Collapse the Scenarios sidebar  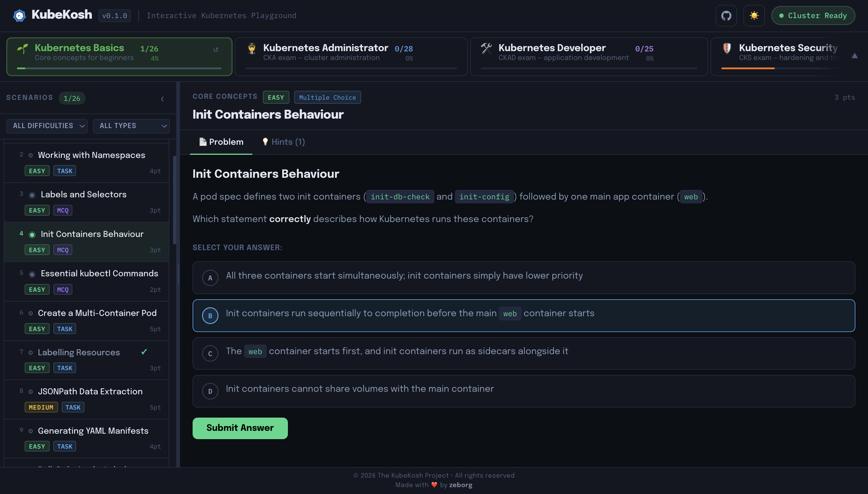162,99
